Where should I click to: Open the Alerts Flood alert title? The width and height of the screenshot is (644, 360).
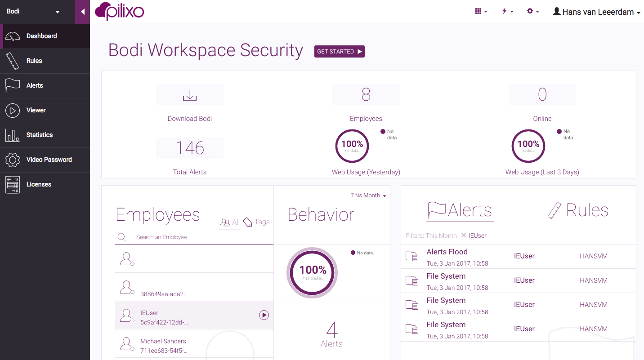coord(447,252)
